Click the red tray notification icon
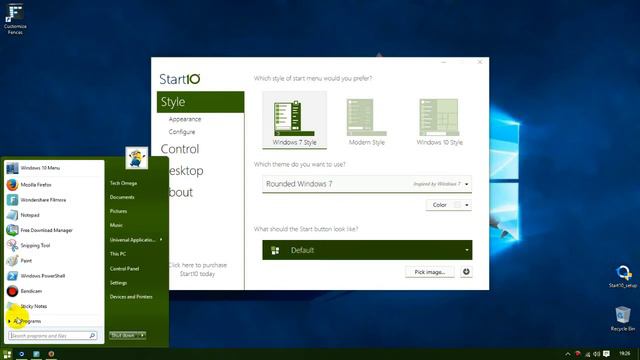The height and width of the screenshot is (360, 640). click(578, 354)
